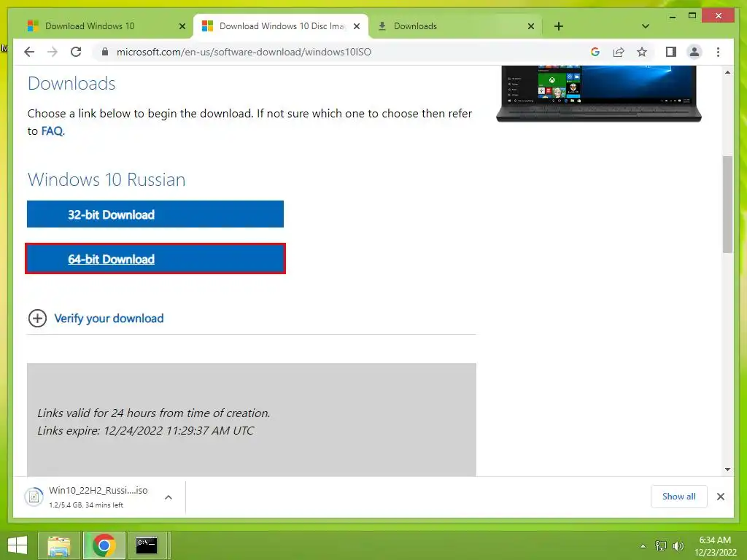The image size is (747, 560).
Task: Share this page using share icon
Action: tap(619, 52)
